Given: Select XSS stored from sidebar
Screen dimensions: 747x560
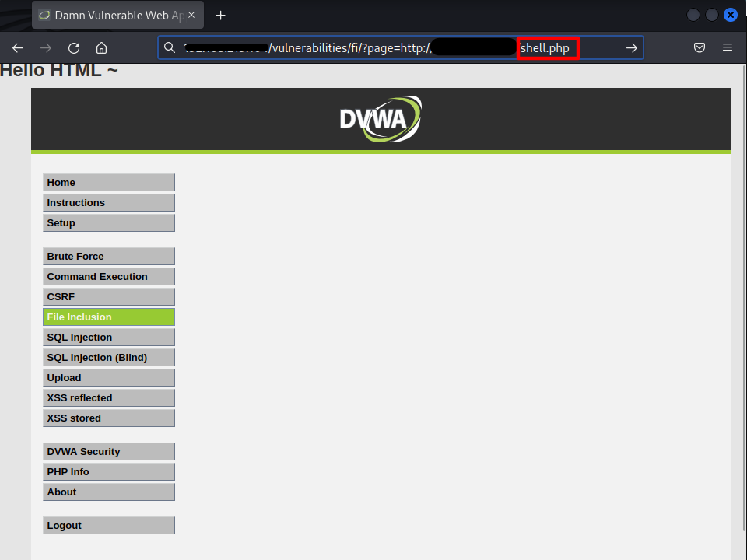Looking at the screenshot, I should [108, 418].
